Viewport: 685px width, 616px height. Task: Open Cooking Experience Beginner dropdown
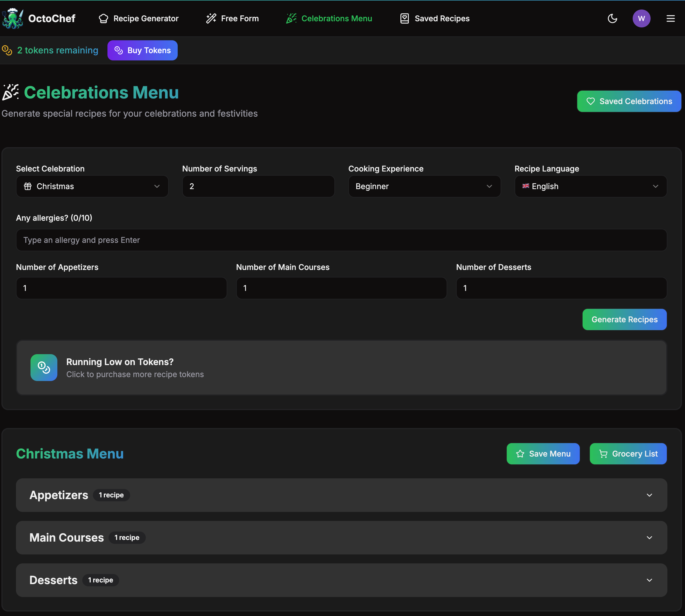pos(424,186)
